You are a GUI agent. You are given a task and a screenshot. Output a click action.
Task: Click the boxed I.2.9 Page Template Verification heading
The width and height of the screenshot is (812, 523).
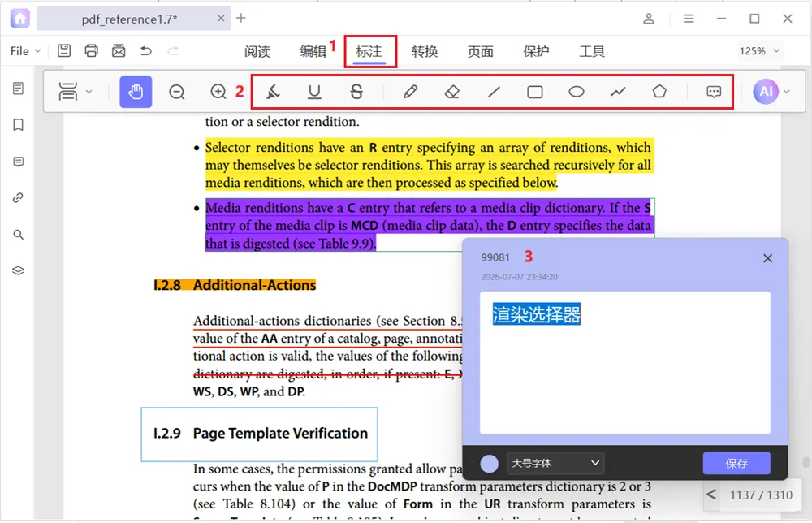click(260, 434)
